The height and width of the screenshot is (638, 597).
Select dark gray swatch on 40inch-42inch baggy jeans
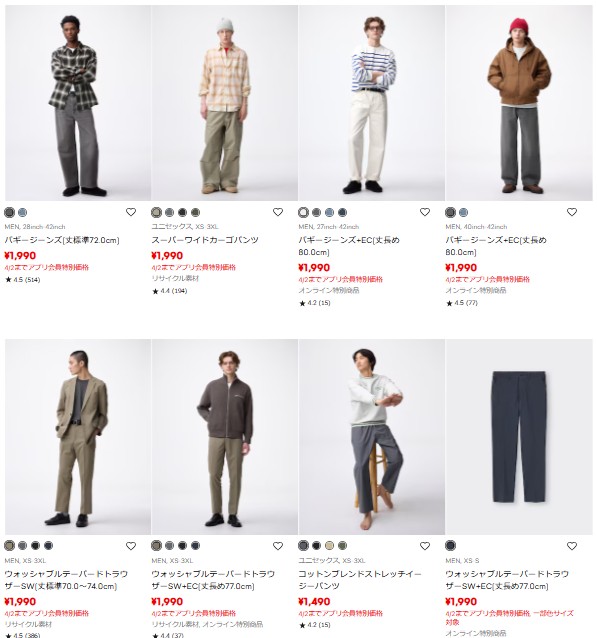click(450, 212)
